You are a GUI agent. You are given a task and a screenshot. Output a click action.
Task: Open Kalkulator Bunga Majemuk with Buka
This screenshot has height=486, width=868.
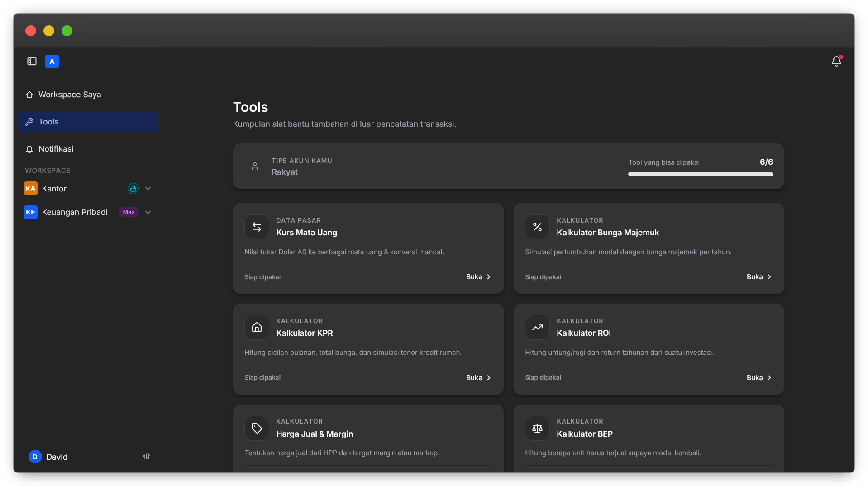point(759,277)
